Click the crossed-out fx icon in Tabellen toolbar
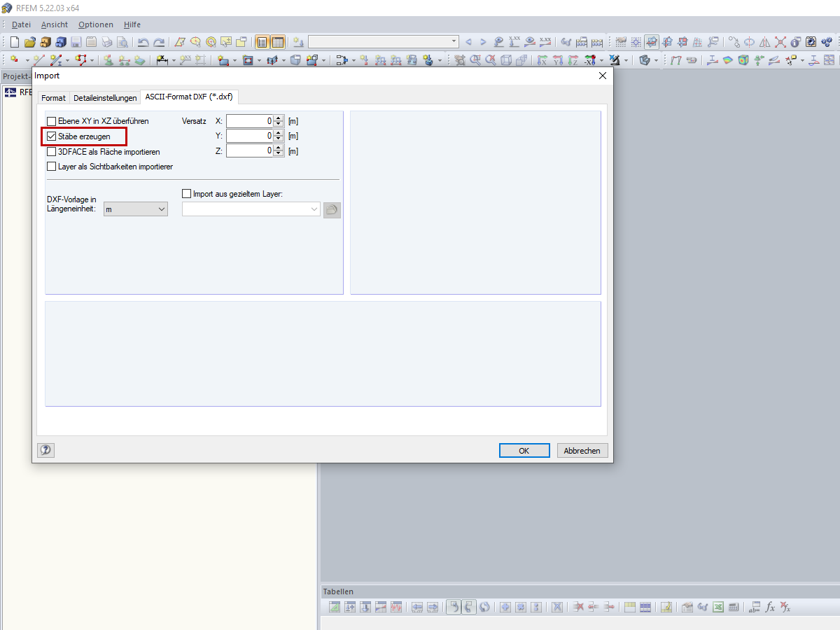This screenshot has height=630, width=840. 785,607
